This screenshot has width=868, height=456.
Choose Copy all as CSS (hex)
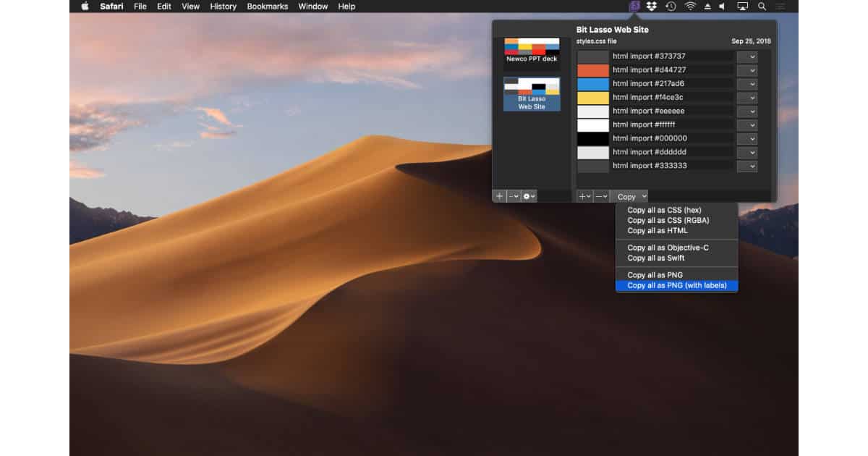tap(676, 211)
